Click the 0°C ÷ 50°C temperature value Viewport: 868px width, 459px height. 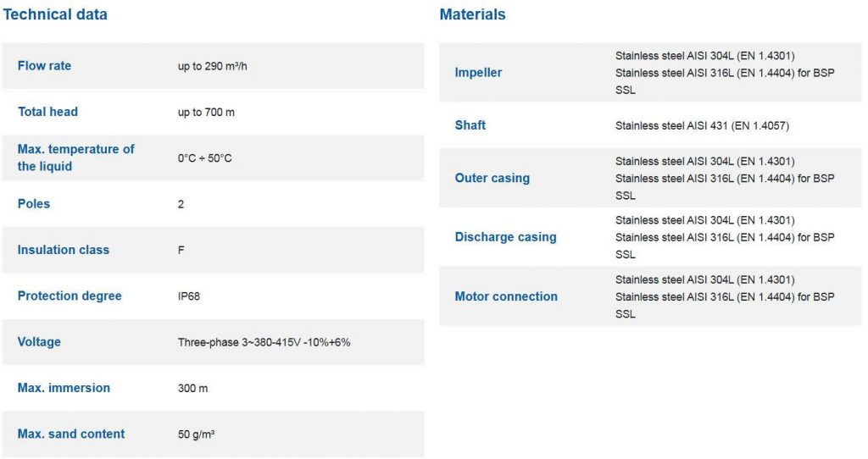[x=205, y=158]
